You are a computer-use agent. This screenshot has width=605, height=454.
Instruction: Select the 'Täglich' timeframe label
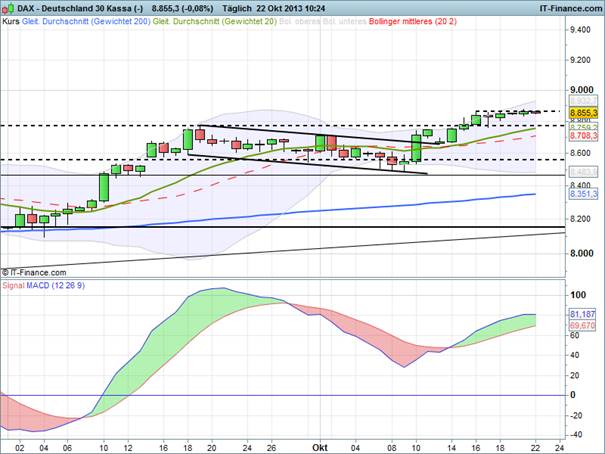(x=237, y=8)
